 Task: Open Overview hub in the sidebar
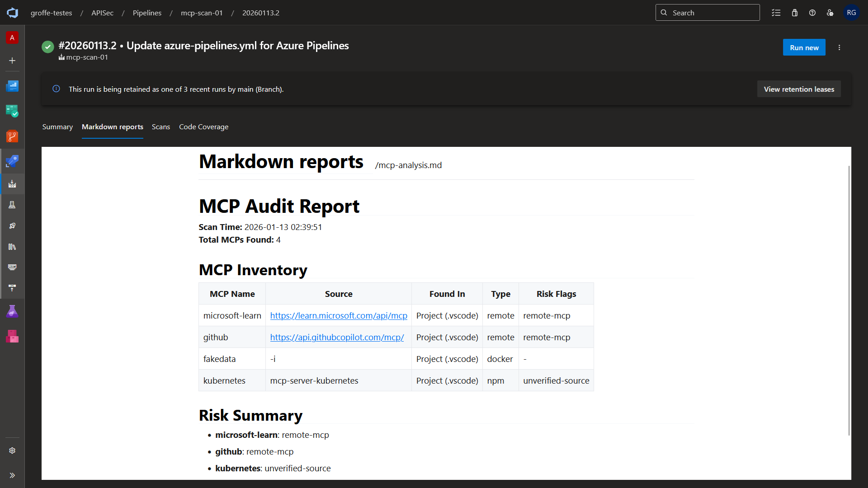point(12,86)
